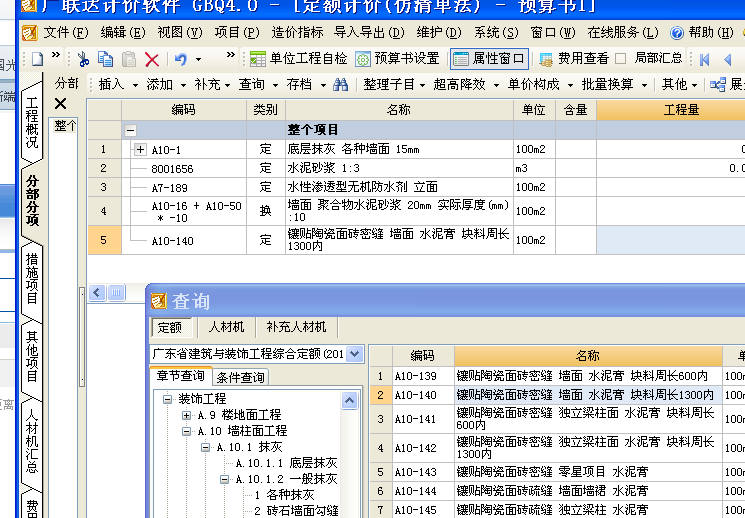Click the Undo arrow icon
This screenshot has height=518, width=745.
181,59
